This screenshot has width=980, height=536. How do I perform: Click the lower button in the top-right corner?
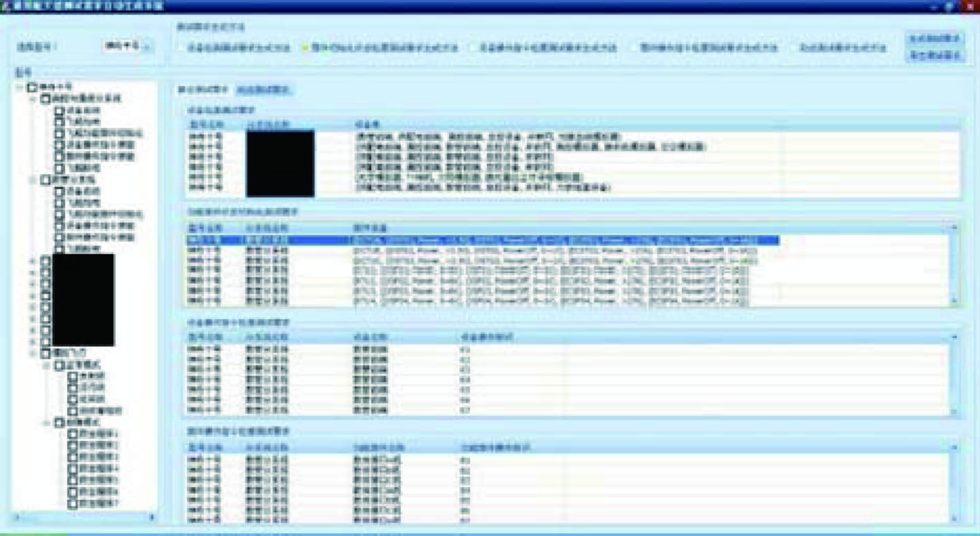pyautogui.click(x=934, y=56)
